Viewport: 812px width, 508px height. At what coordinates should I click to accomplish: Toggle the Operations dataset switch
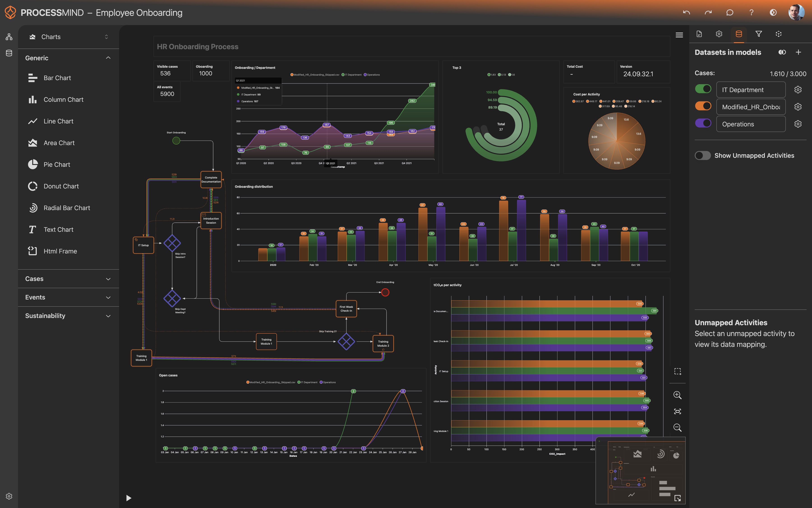pyautogui.click(x=703, y=123)
